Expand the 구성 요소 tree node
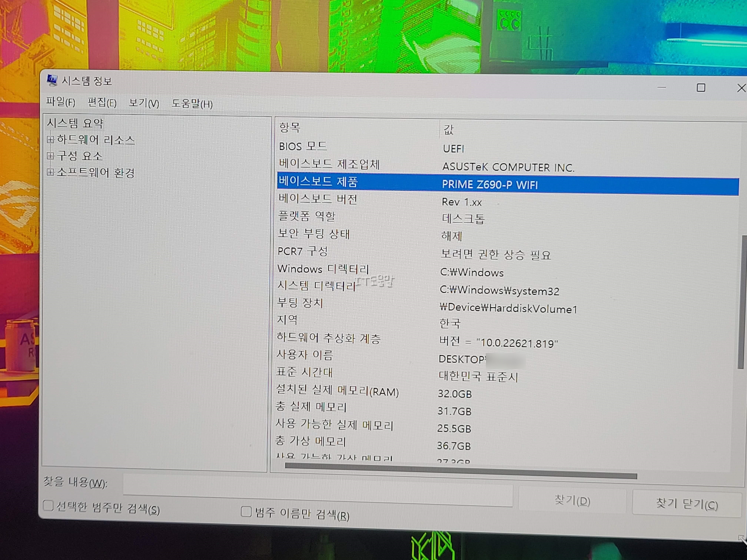 50,156
